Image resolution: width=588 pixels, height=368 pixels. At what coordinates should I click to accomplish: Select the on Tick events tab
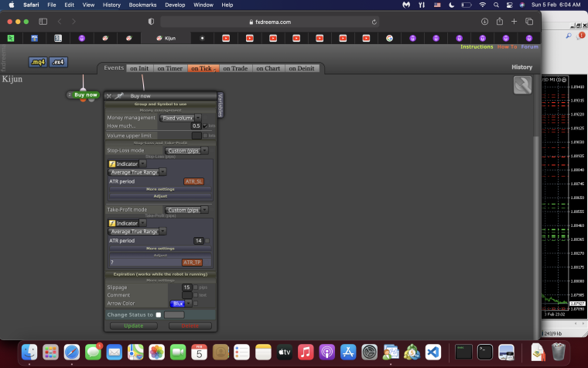click(x=203, y=68)
